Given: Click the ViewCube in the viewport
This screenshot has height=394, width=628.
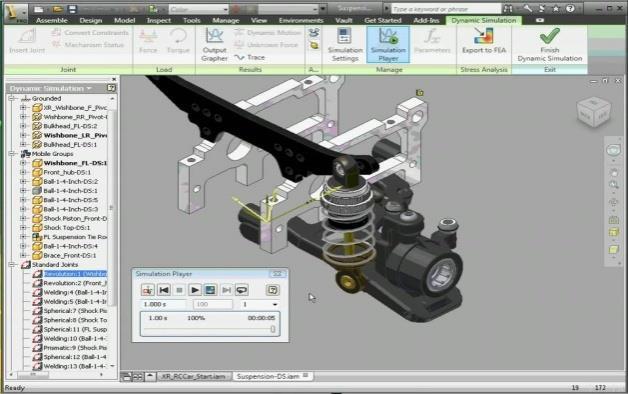Looking at the screenshot, I should (594, 112).
